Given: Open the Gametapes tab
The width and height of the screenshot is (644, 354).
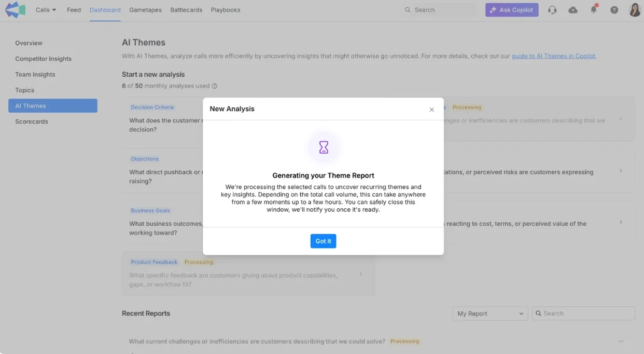Looking at the screenshot, I should (x=145, y=10).
